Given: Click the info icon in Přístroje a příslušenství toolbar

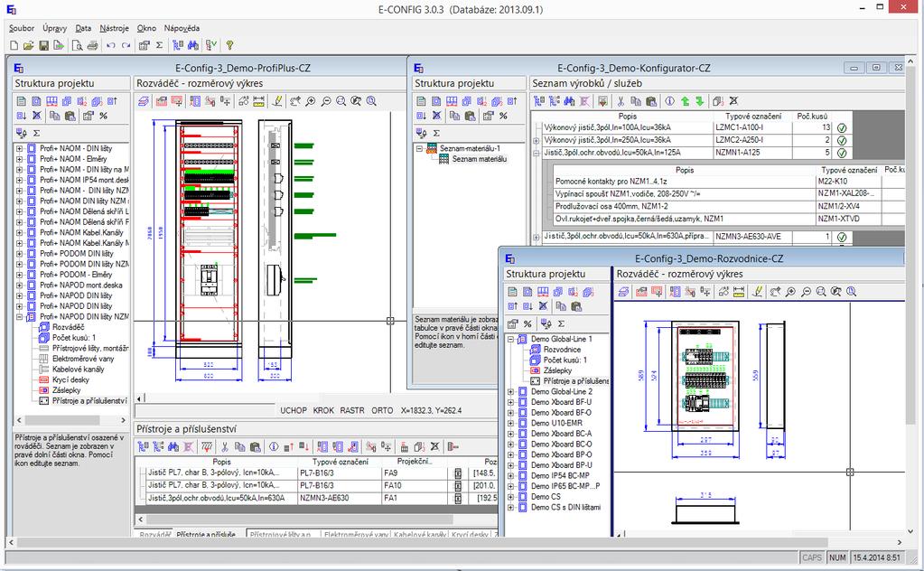Looking at the screenshot, I should (274, 446).
